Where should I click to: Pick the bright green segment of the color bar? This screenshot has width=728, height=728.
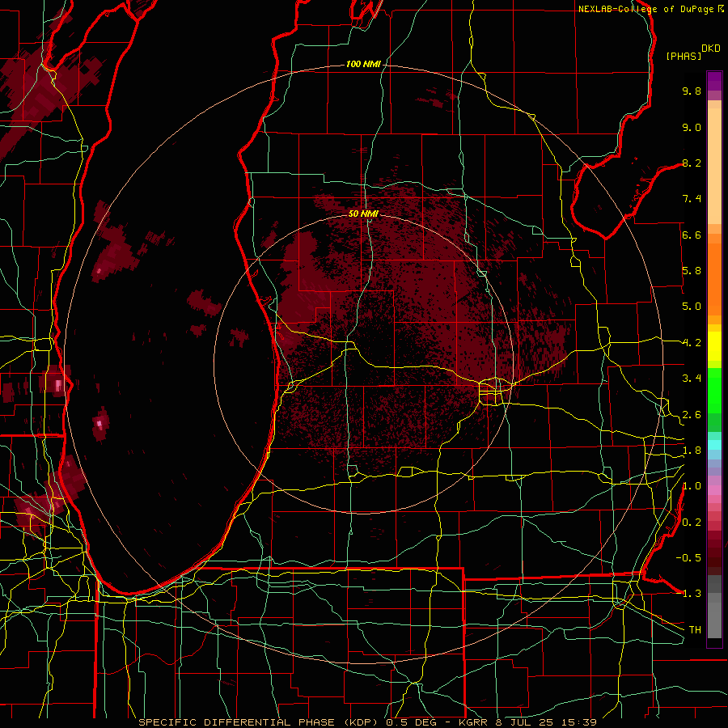pyautogui.click(x=714, y=391)
